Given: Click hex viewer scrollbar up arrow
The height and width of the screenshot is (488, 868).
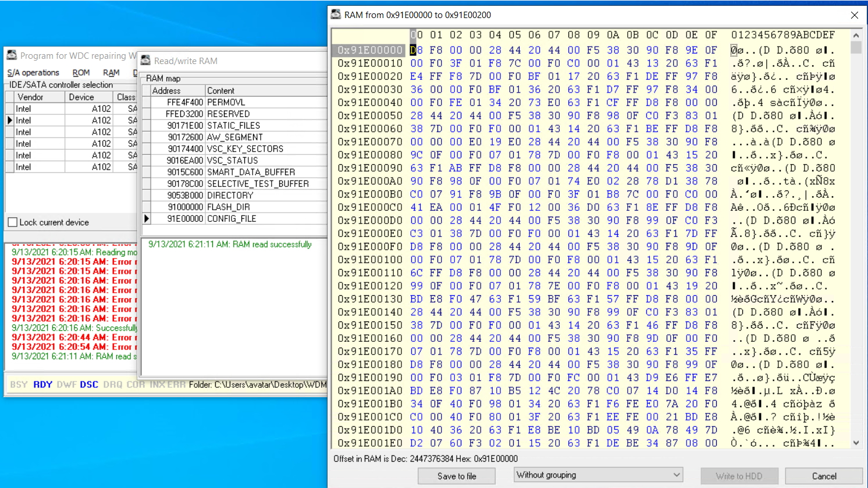Looking at the screenshot, I should (856, 36).
